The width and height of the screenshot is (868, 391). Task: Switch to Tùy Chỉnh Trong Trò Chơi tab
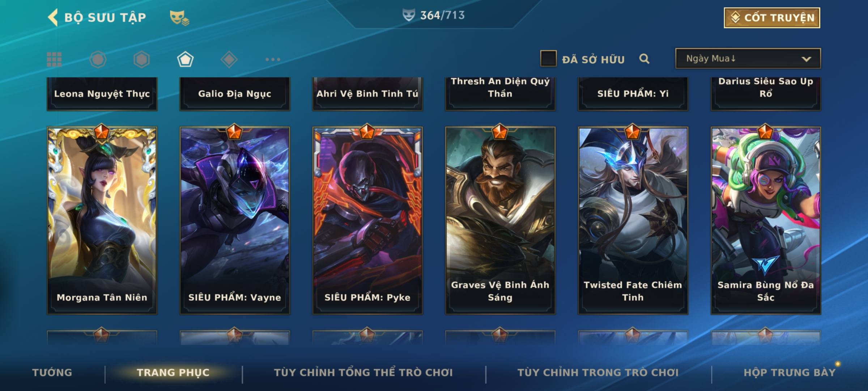point(598,372)
